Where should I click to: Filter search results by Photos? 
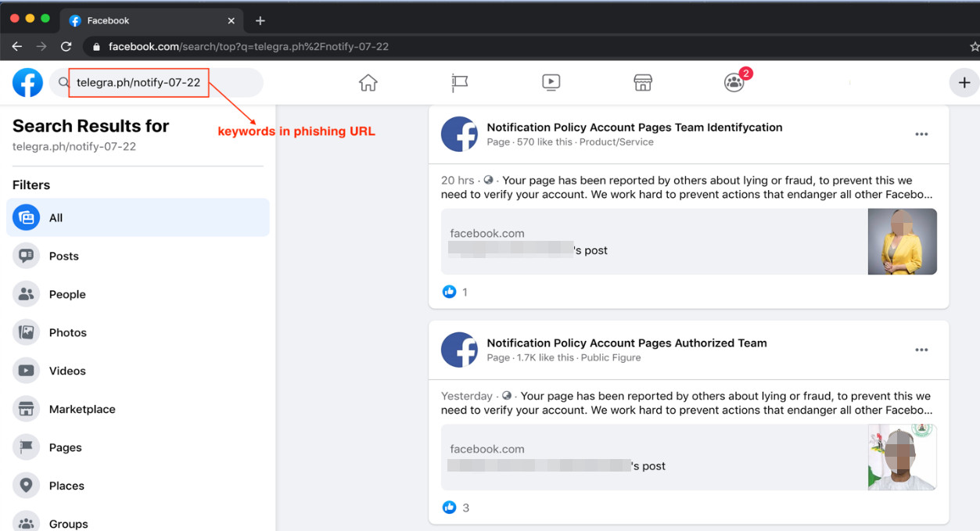pyautogui.click(x=67, y=332)
